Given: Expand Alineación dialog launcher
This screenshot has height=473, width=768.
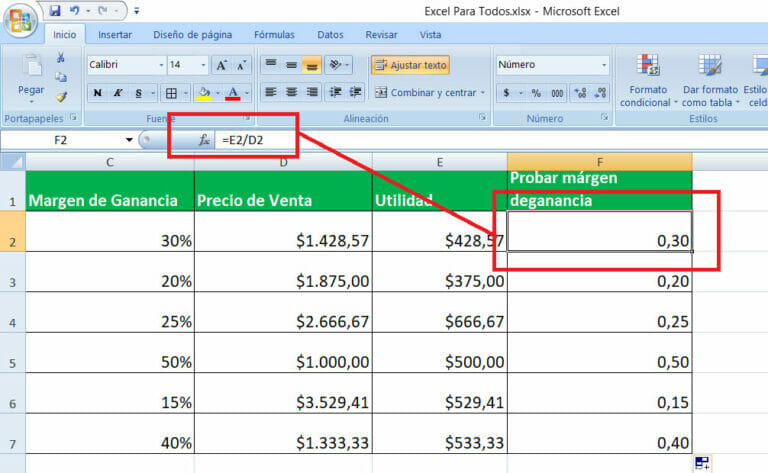Looking at the screenshot, I should pos(482,117).
